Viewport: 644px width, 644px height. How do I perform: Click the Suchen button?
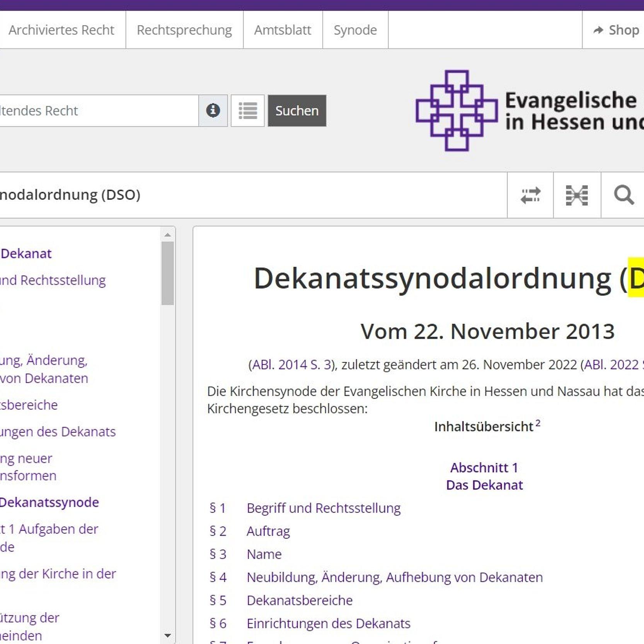[x=297, y=111]
